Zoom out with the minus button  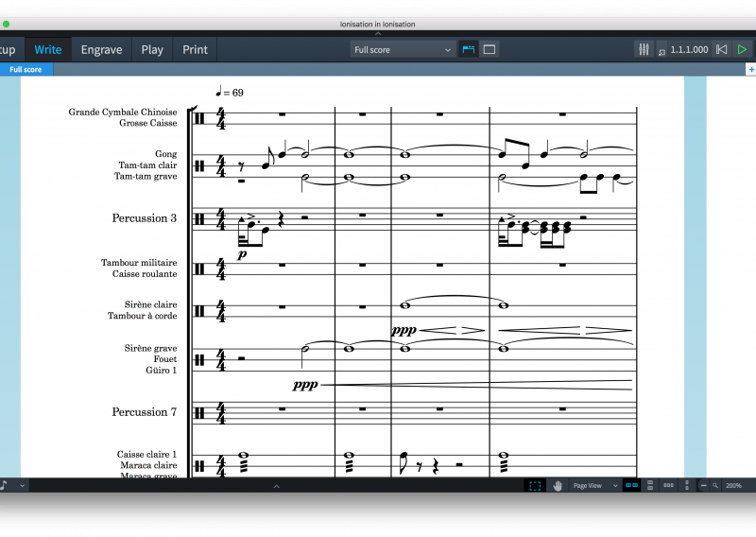[703, 485]
